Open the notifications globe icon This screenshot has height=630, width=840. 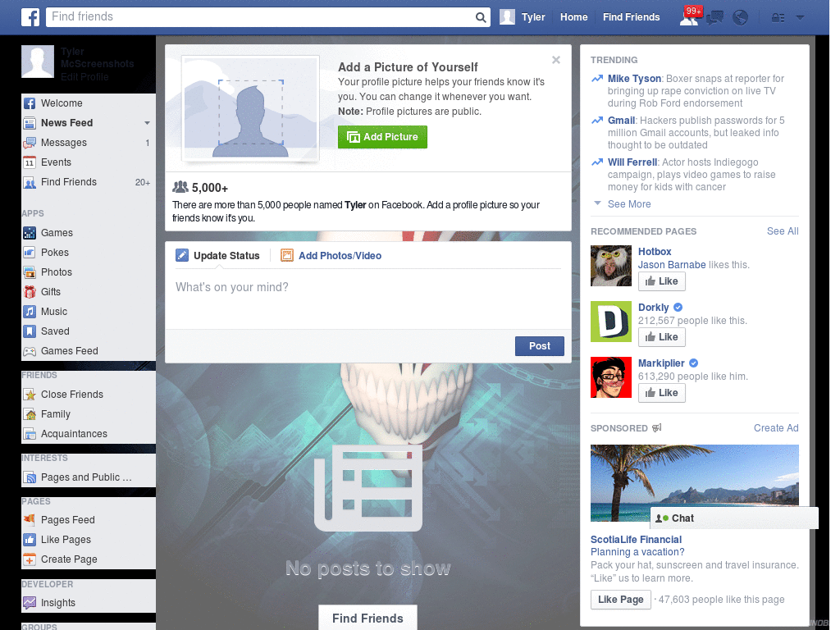[x=741, y=18]
